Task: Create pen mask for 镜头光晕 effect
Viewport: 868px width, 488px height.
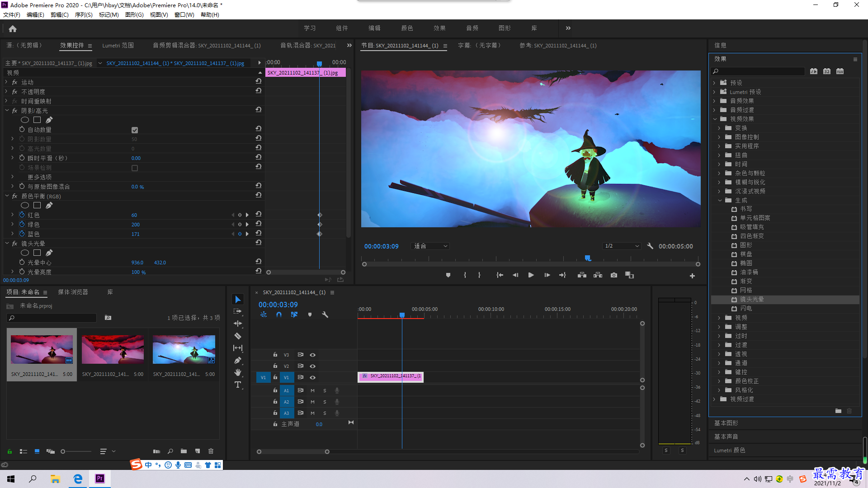Action: point(49,253)
